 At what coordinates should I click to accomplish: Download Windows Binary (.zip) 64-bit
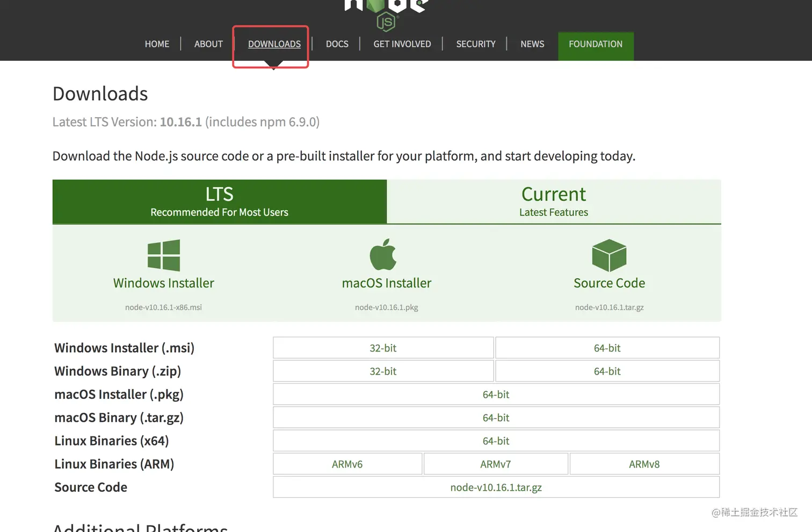pyautogui.click(x=607, y=371)
